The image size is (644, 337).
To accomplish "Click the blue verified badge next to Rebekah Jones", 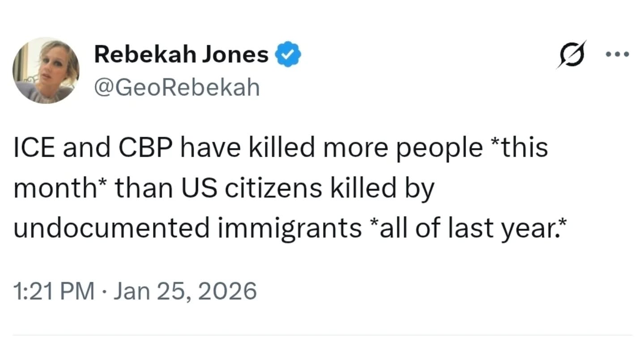I will tap(289, 53).
